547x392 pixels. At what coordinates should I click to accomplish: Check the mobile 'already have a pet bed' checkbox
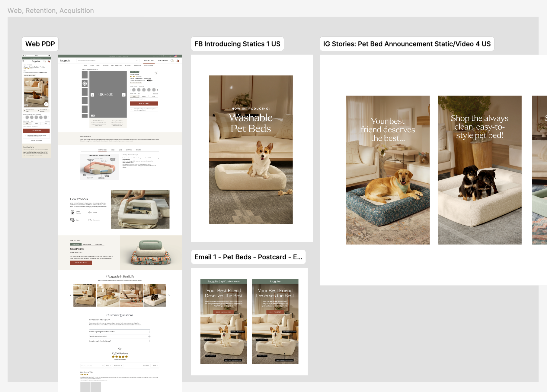[25, 136]
